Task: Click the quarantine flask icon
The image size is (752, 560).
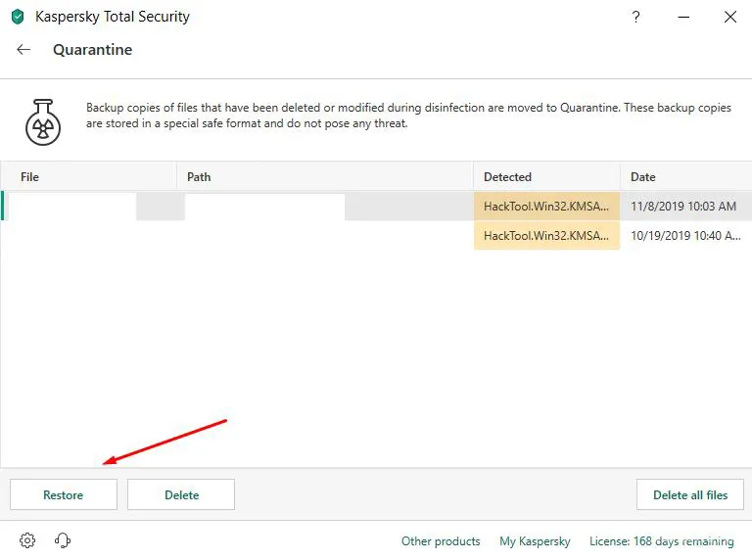Action: coord(43,122)
